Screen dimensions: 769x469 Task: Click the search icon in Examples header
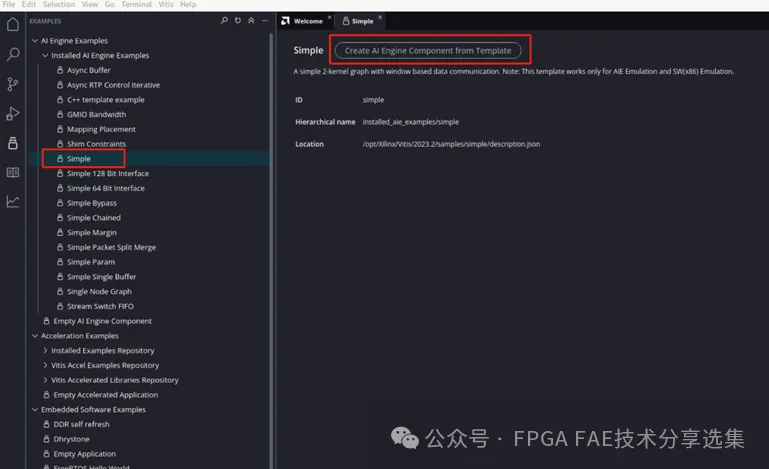tap(224, 21)
